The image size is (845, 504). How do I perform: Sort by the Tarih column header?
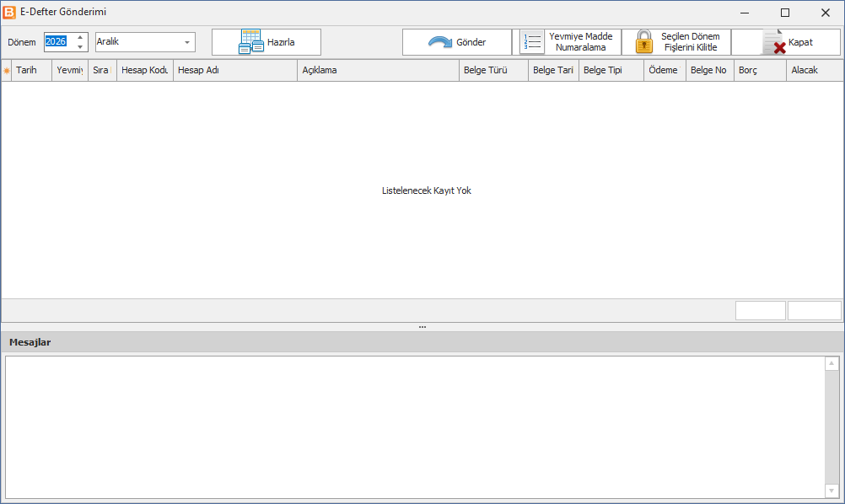pyautogui.click(x=32, y=71)
